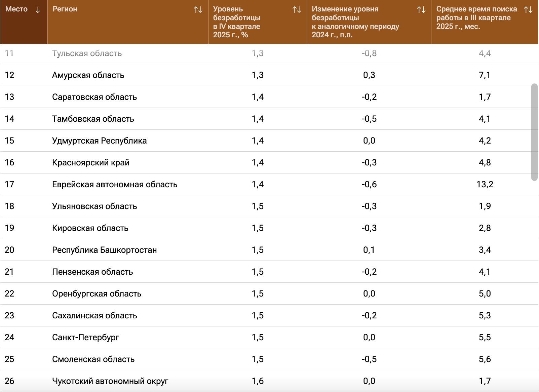The width and height of the screenshot is (539, 392).
Task: Click Удмуртская Республика region name
Action: 100,141
